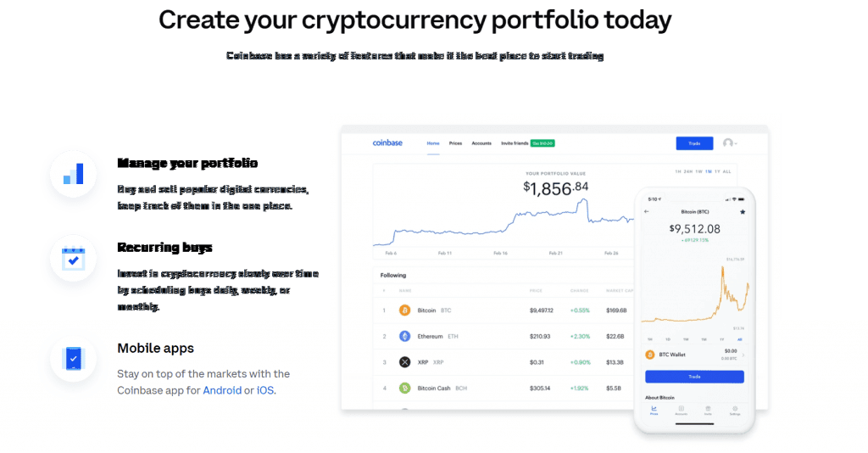Click the +0.55% Bitcoin change value
Image resolution: width=868 pixels, height=453 pixels.
coord(580,310)
